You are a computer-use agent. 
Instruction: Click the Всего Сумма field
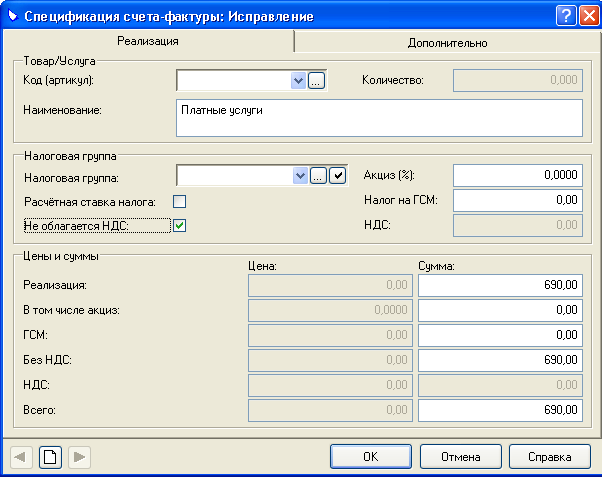(500, 410)
